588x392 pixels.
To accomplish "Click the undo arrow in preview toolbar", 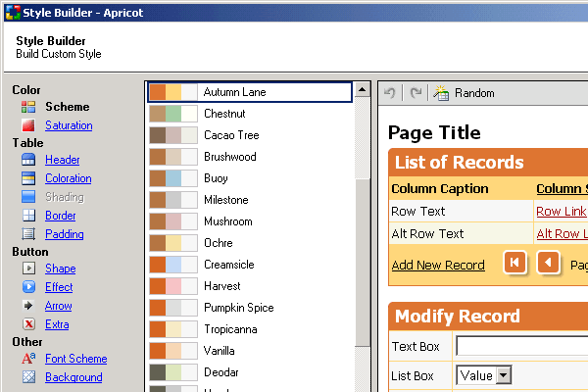I will (x=390, y=93).
